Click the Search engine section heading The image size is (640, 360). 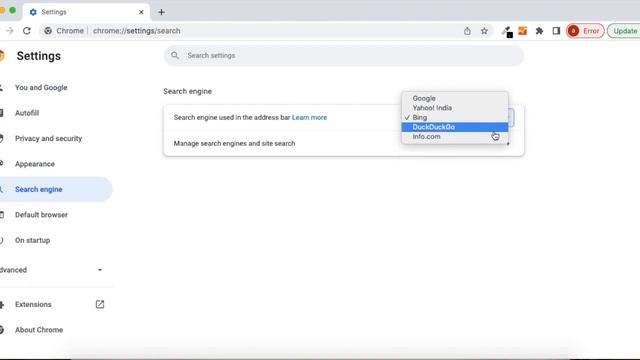187,91
